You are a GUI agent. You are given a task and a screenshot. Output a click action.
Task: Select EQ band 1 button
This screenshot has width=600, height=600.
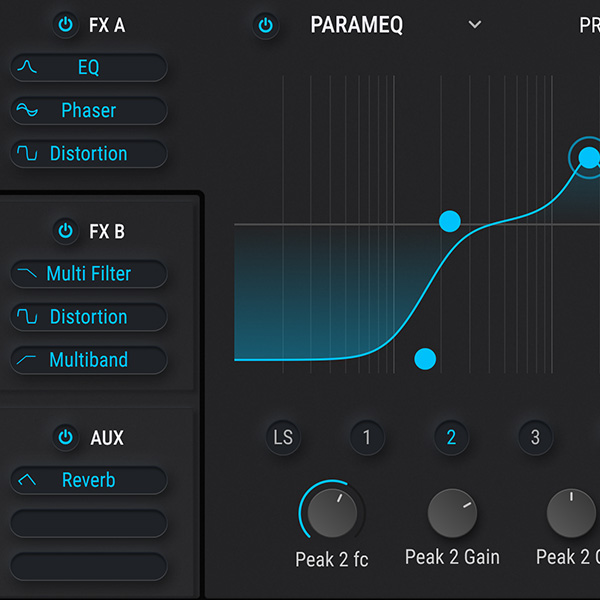click(x=367, y=437)
